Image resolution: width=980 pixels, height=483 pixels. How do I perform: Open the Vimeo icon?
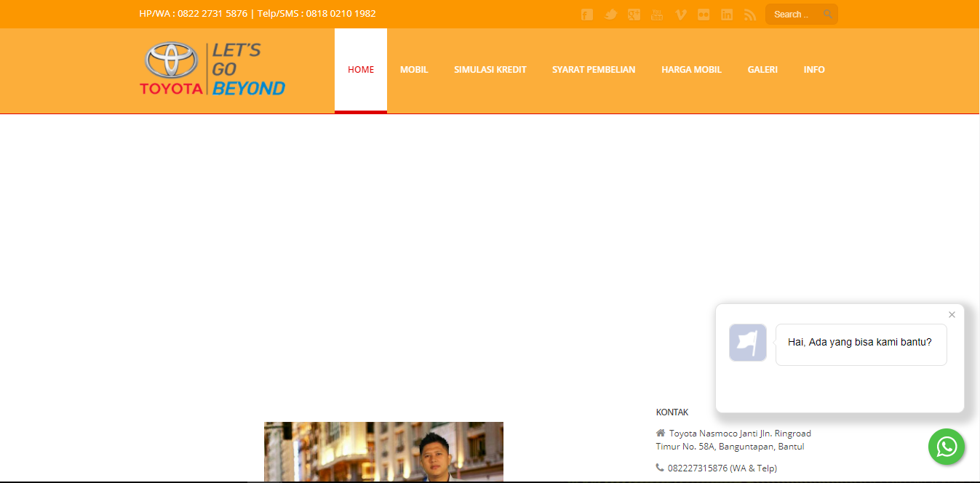680,15
